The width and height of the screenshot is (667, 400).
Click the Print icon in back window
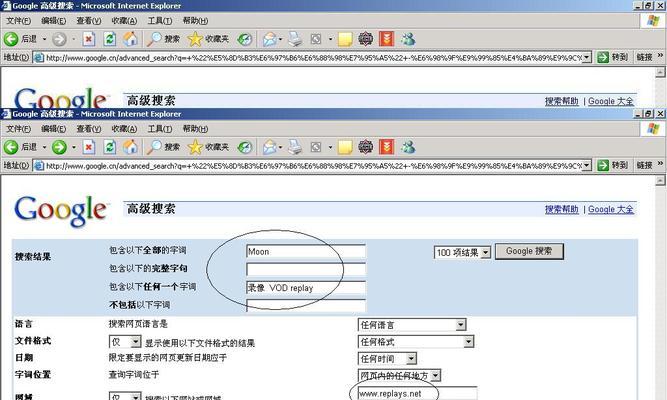pyautogui.click(x=295, y=39)
